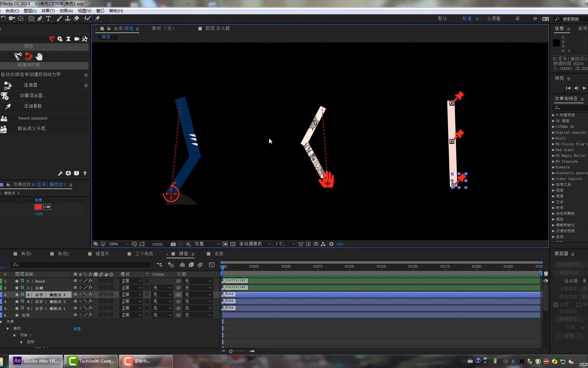Click the 添加骨骼 button
This screenshot has height=368, width=588.
(33, 106)
